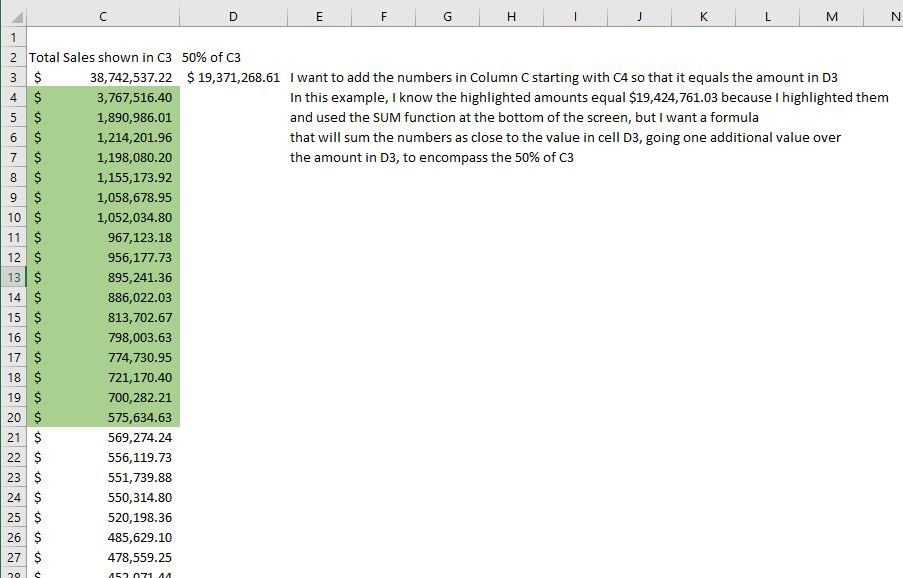
Task: Select the highlighted cell showing $575,634.63
Action: point(103,417)
